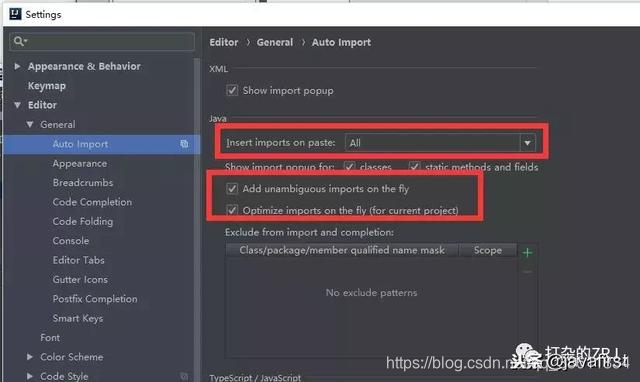Open Code Completion settings
Viewport: 640px width, 382px height.
point(92,202)
